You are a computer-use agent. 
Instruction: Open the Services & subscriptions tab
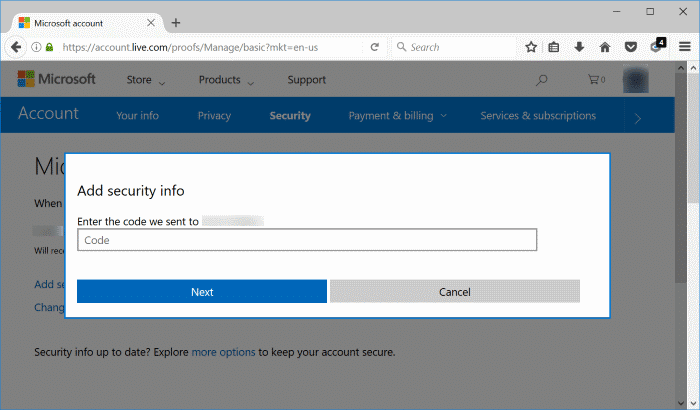tap(538, 116)
